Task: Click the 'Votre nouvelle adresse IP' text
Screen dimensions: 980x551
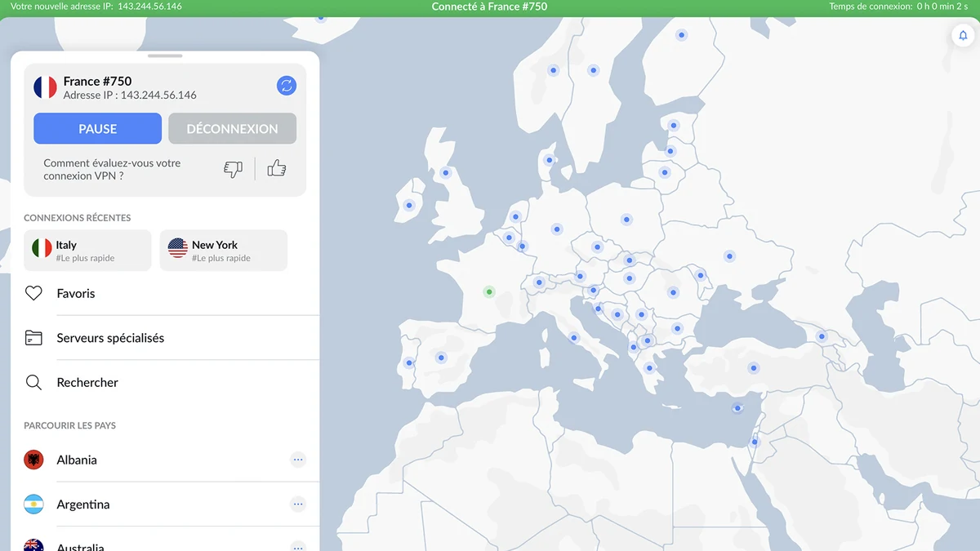Action: click(96, 7)
